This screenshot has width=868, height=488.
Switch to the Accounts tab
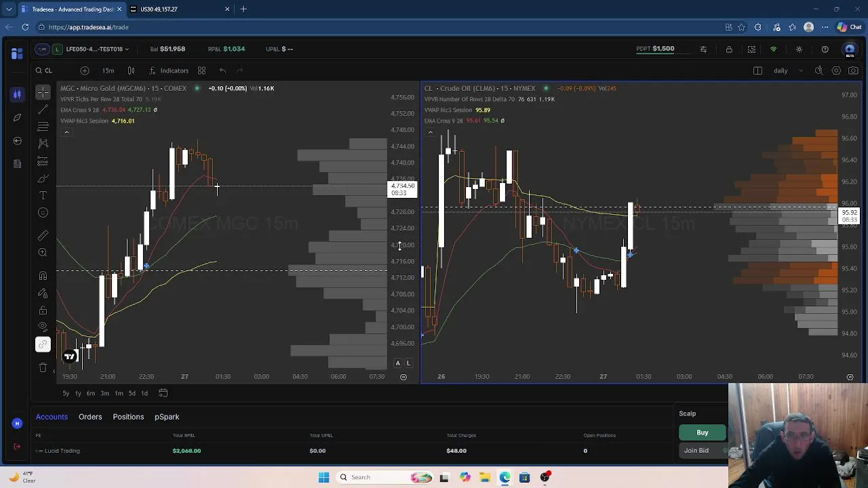[x=52, y=417]
